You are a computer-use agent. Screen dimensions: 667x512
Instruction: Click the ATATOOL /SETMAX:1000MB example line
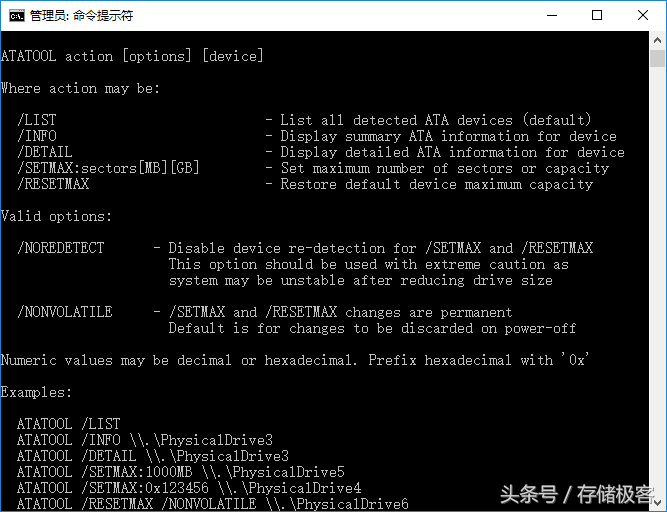pos(181,472)
